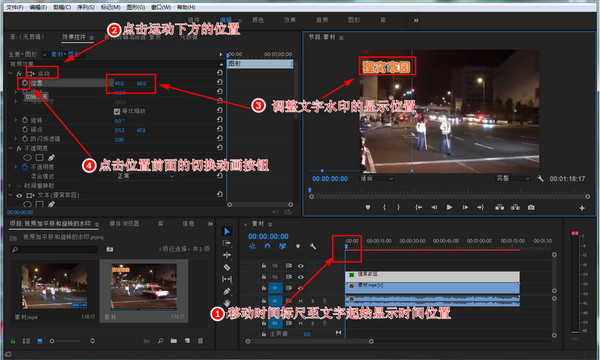Open the 适合 zoom level dropdown
The image size is (600, 360).
[377, 178]
